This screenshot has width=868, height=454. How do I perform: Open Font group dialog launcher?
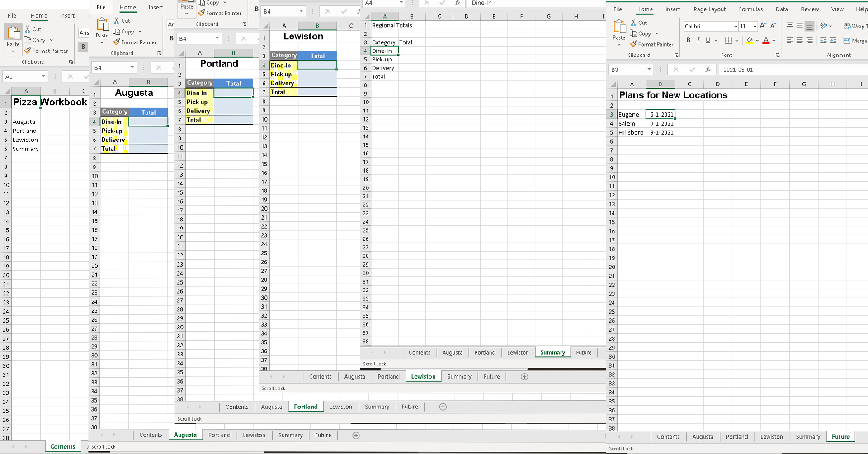[x=778, y=55]
